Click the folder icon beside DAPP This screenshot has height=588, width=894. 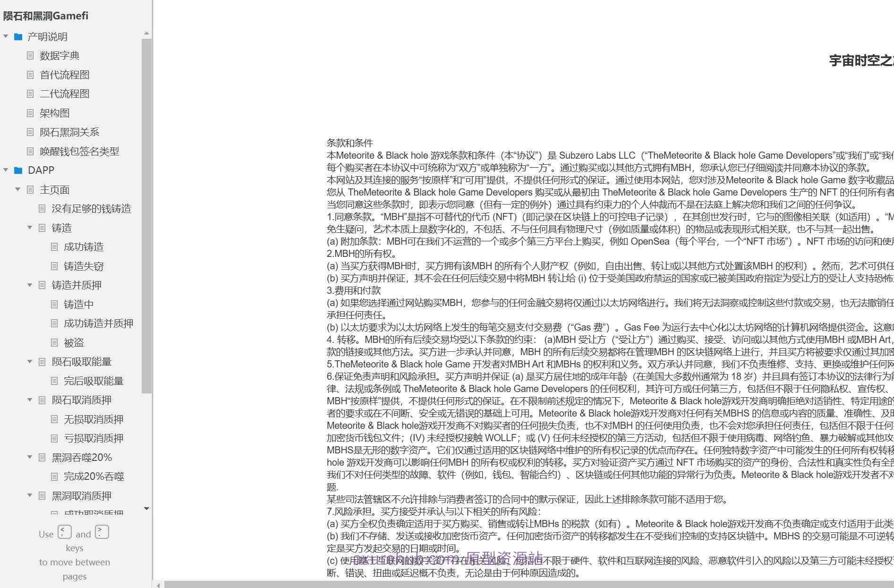[18, 170]
